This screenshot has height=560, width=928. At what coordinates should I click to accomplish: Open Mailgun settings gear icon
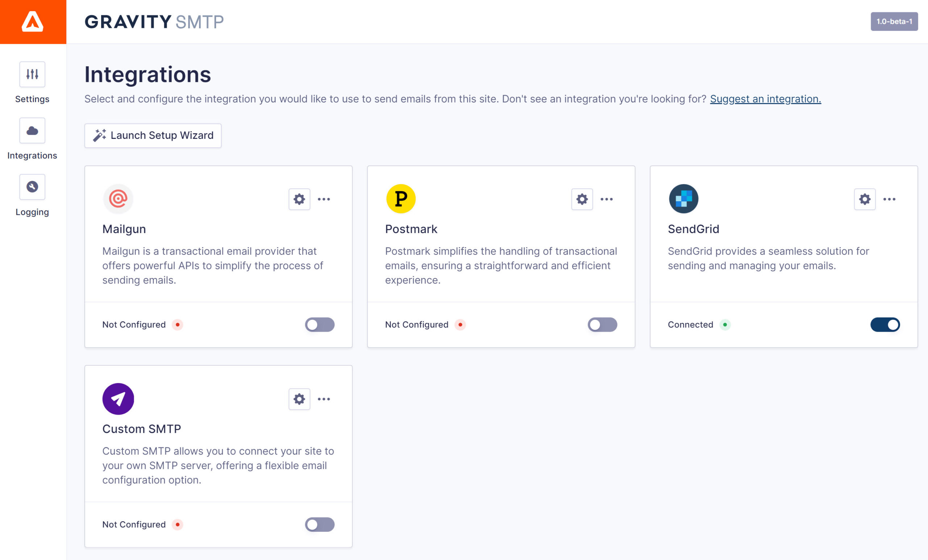[299, 199]
